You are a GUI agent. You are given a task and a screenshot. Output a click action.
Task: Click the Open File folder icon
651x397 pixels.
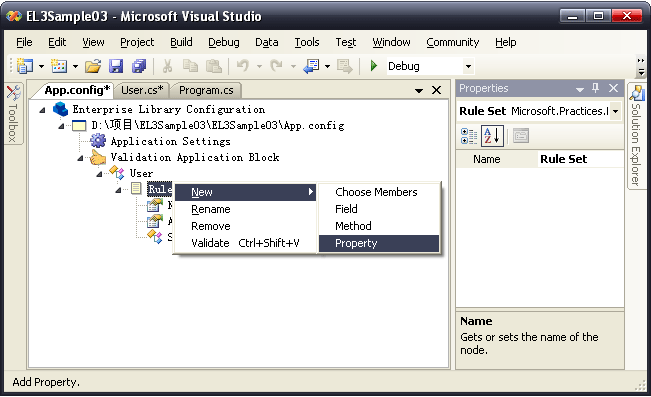pyautogui.click(x=93, y=66)
